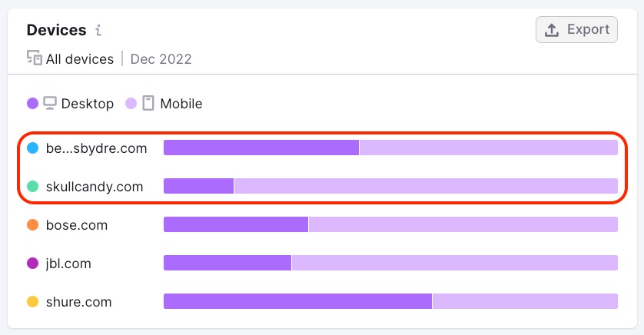This screenshot has height=335, width=644.
Task: Click the blue dot beside be...sbydre.com
Action: [32, 148]
